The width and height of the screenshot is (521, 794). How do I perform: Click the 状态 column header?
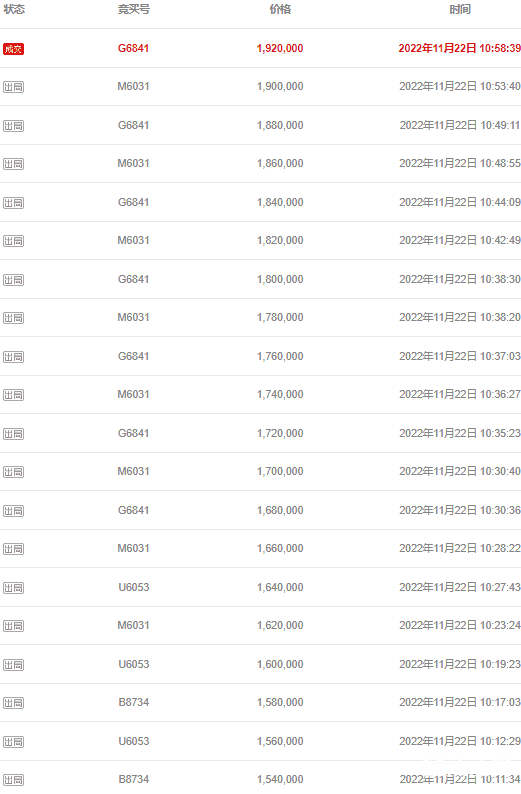click(14, 10)
